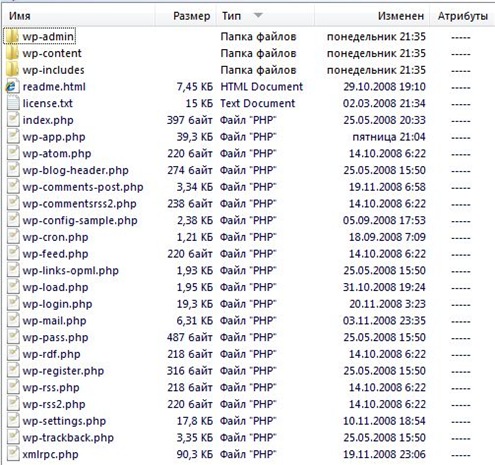This screenshot has height=465, width=495.
Task: Select the wp-config-sample.php file name
Action: (80, 220)
